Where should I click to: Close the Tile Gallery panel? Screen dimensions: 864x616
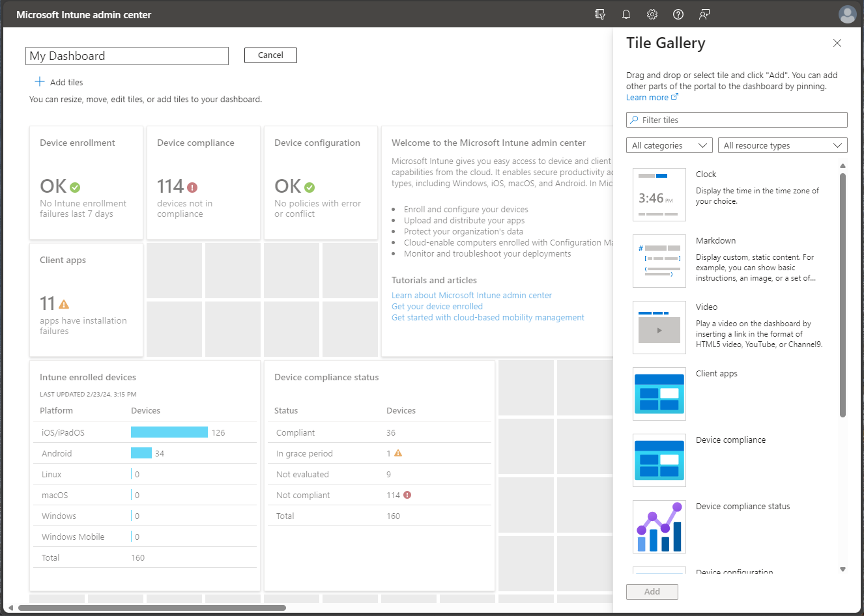[837, 43]
